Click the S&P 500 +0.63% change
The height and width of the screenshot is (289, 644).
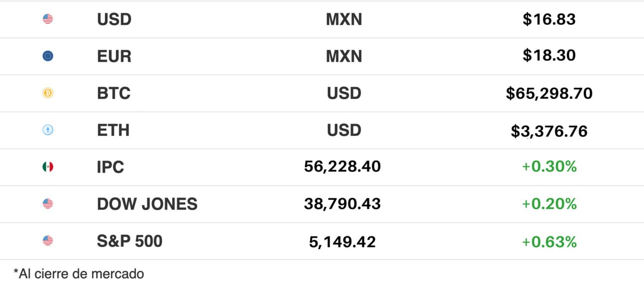pyautogui.click(x=549, y=242)
